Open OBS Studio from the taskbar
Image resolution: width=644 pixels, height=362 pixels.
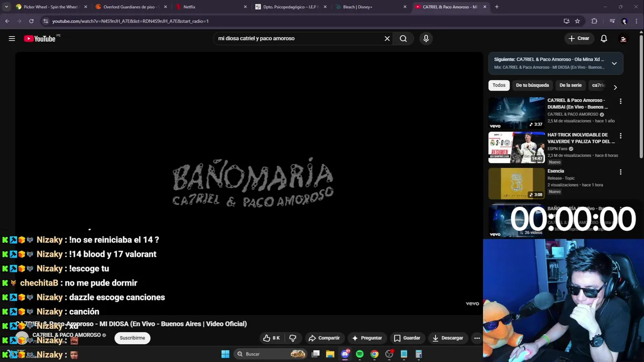click(x=389, y=354)
